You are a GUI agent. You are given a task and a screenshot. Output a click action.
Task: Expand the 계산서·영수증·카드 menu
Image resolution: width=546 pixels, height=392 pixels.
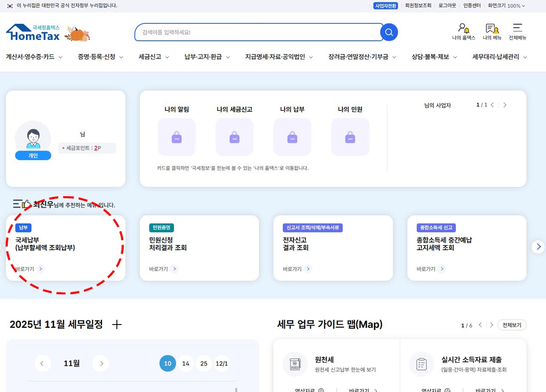coord(34,57)
